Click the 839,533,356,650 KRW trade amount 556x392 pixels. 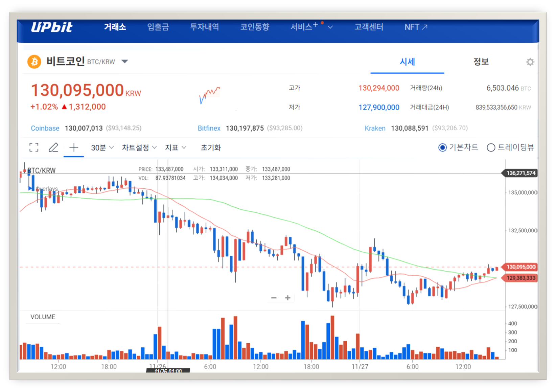(503, 108)
